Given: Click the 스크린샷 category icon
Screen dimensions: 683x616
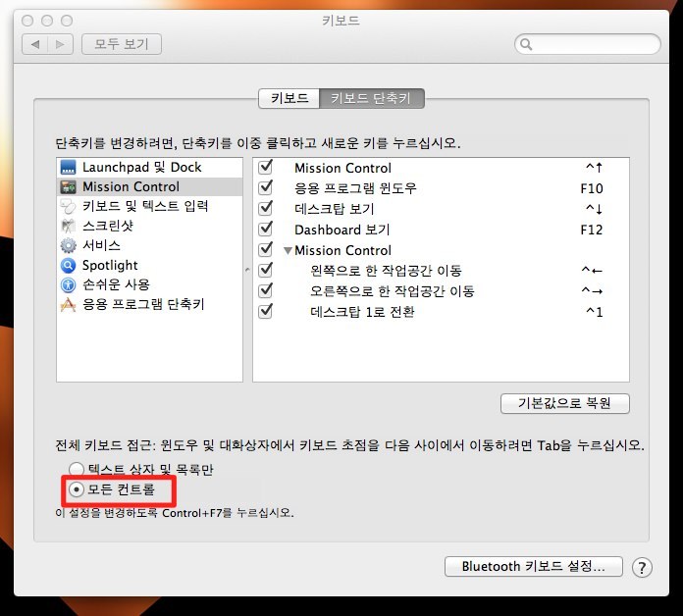Looking at the screenshot, I should pos(68,226).
